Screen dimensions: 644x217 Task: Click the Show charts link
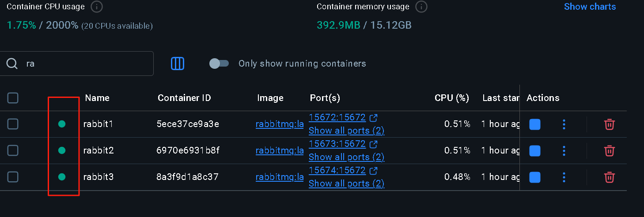(x=590, y=7)
